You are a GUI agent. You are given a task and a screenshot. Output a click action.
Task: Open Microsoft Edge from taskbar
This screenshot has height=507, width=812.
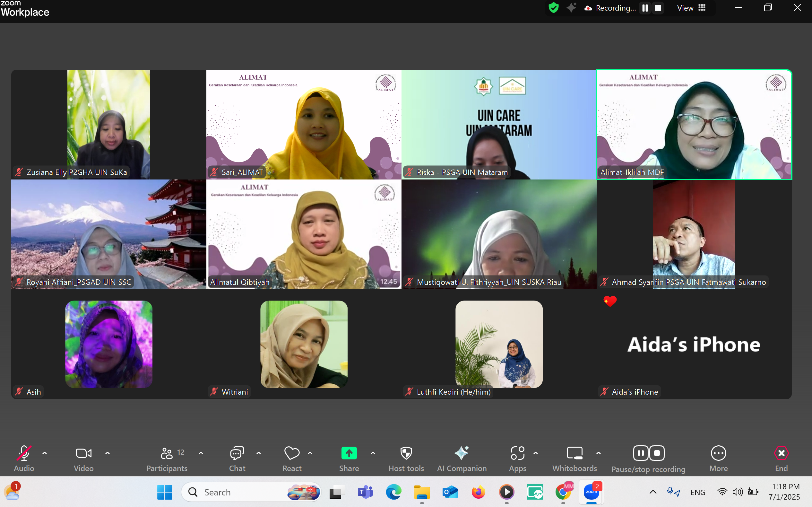coord(393,492)
